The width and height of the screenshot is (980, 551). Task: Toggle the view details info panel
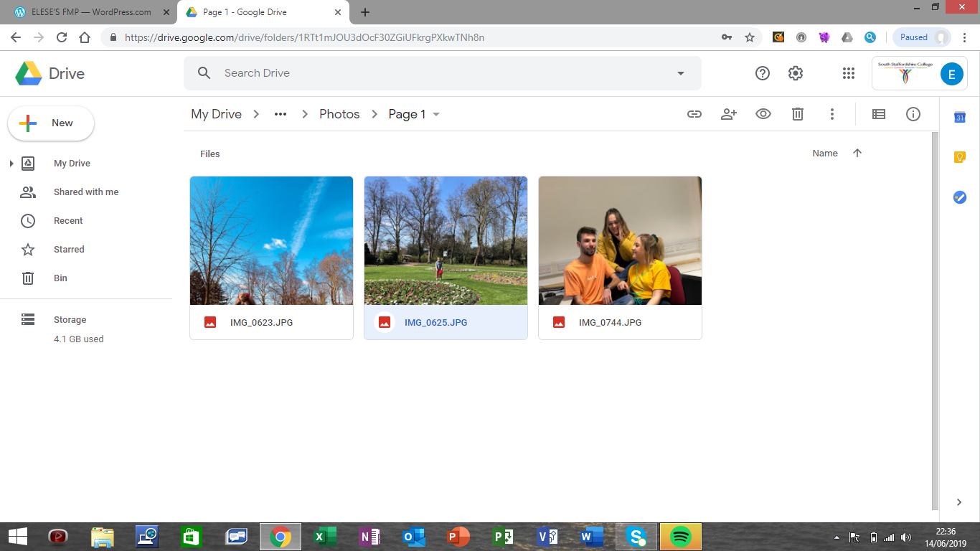[x=913, y=114]
